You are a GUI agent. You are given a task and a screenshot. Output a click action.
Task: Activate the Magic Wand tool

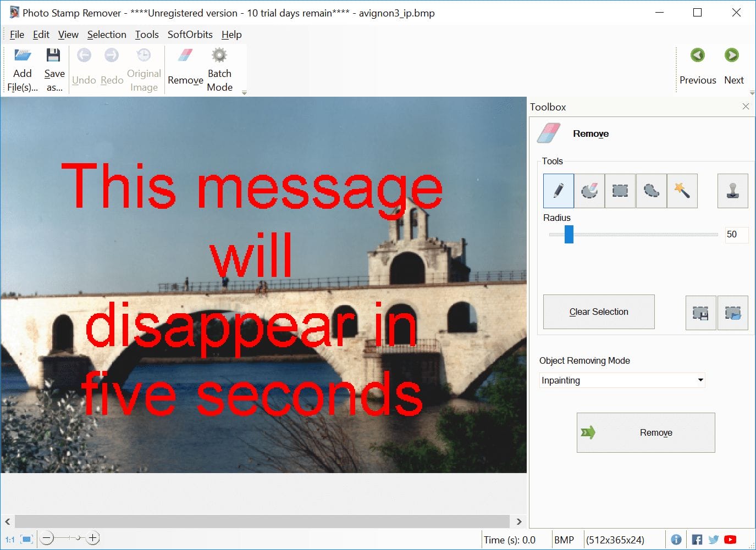[682, 191]
